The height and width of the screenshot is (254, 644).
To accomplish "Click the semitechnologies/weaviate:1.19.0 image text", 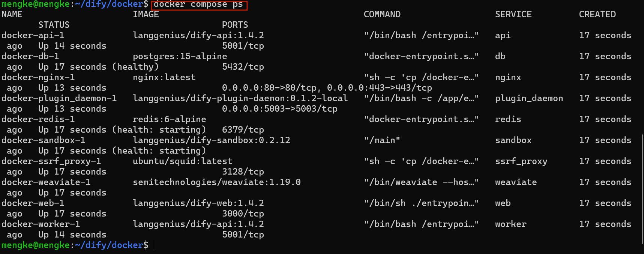I will pyautogui.click(x=216, y=182).
